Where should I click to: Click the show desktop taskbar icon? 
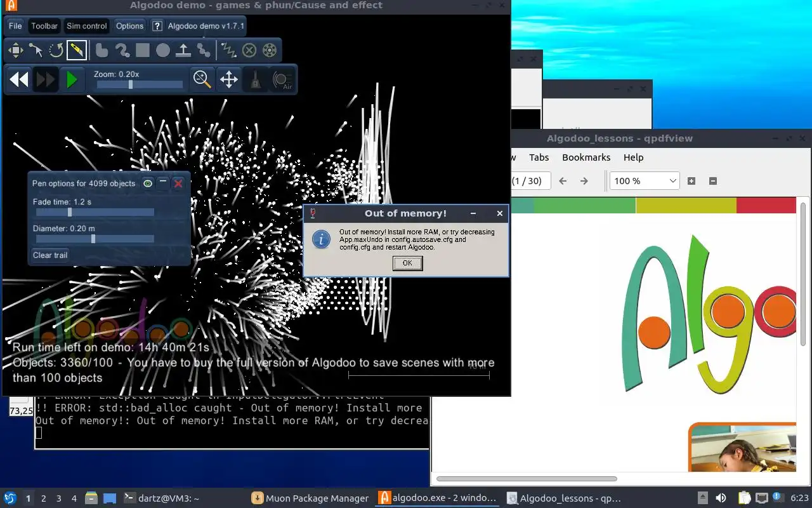[x=109, y=498]
